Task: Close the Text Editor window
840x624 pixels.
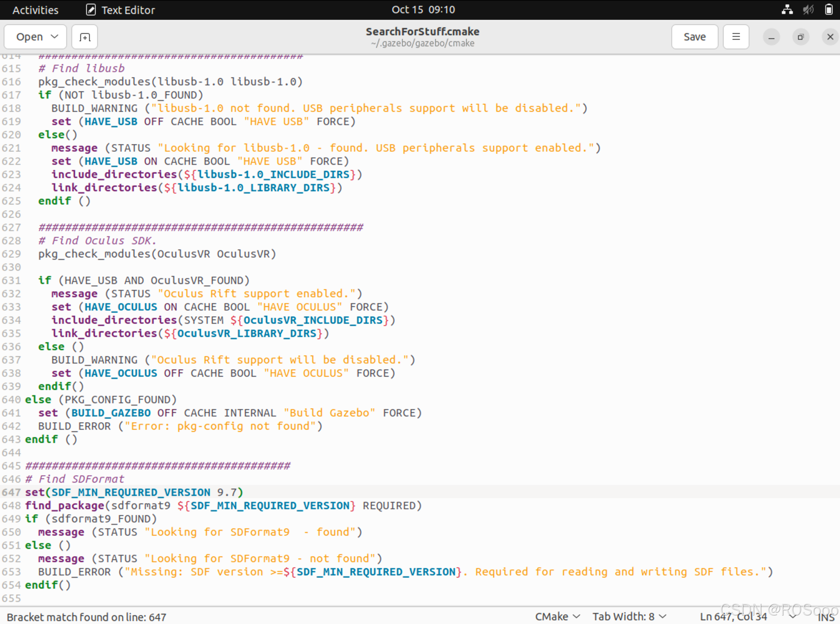Action: (x=830, y=37)
